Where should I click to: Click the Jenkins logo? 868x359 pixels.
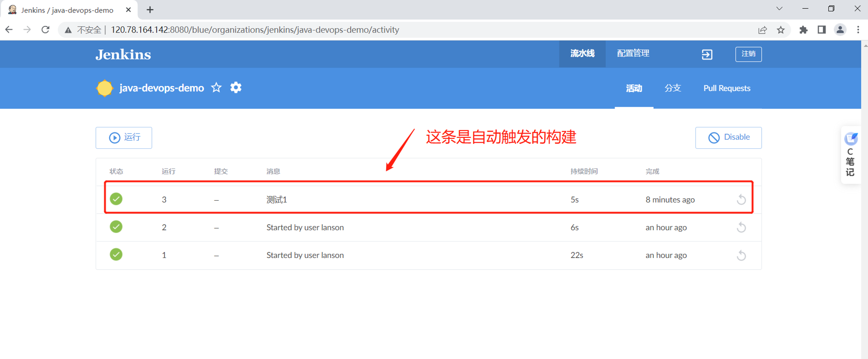click(123, 55)
